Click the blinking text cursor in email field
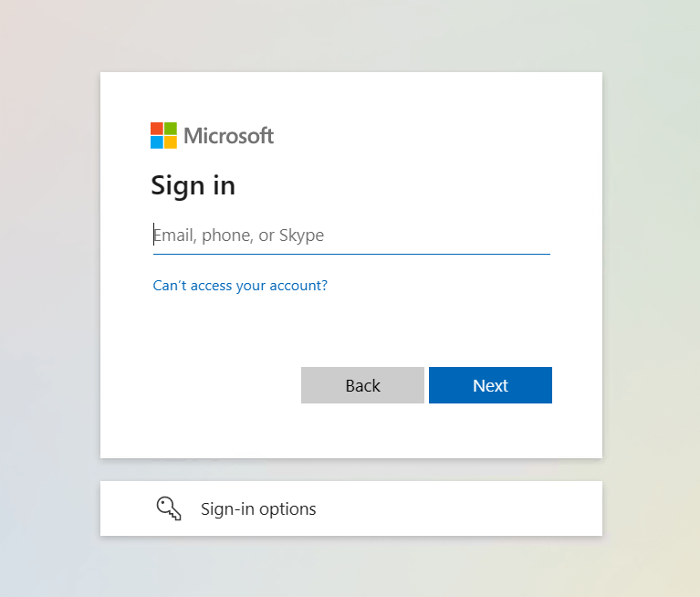Image resolution: width=700 pixels, height=597 pixels. 153,235
